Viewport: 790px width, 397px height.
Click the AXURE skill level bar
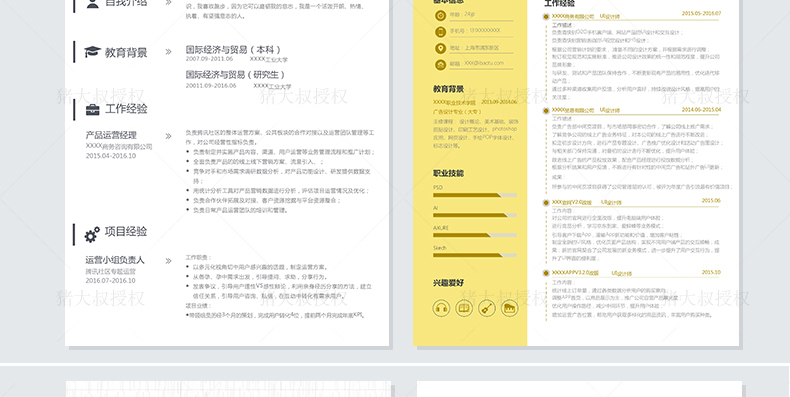pyautogui.click(x=475, y=235)
